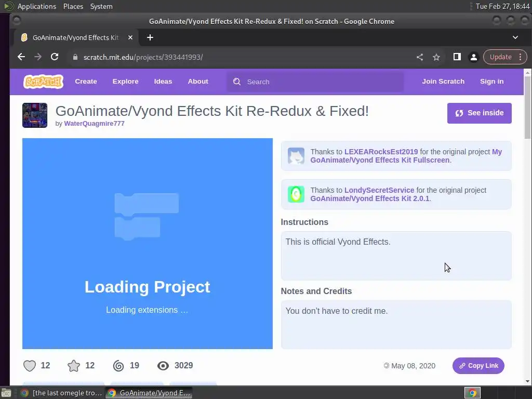Screen dimensions: 532x399
Task: Focus the Scratch search field
Action: (315, 82)
